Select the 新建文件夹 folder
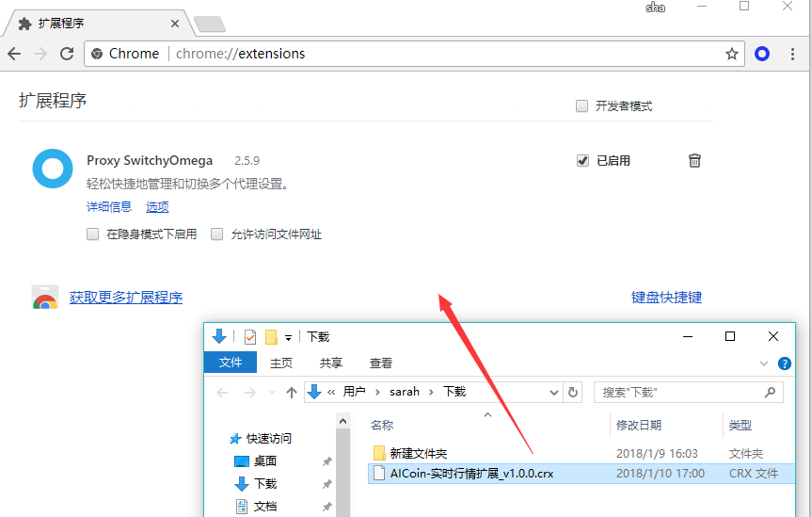Screen dimensions: 812x517 418,453
